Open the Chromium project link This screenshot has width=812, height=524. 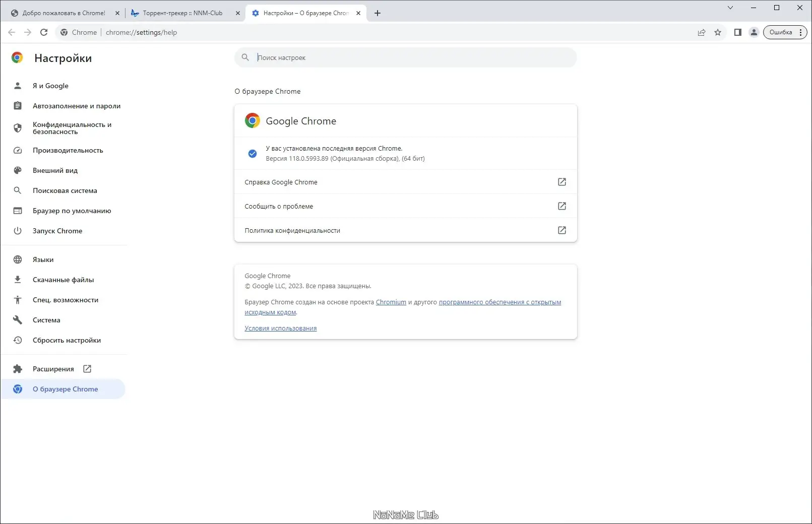391,302
